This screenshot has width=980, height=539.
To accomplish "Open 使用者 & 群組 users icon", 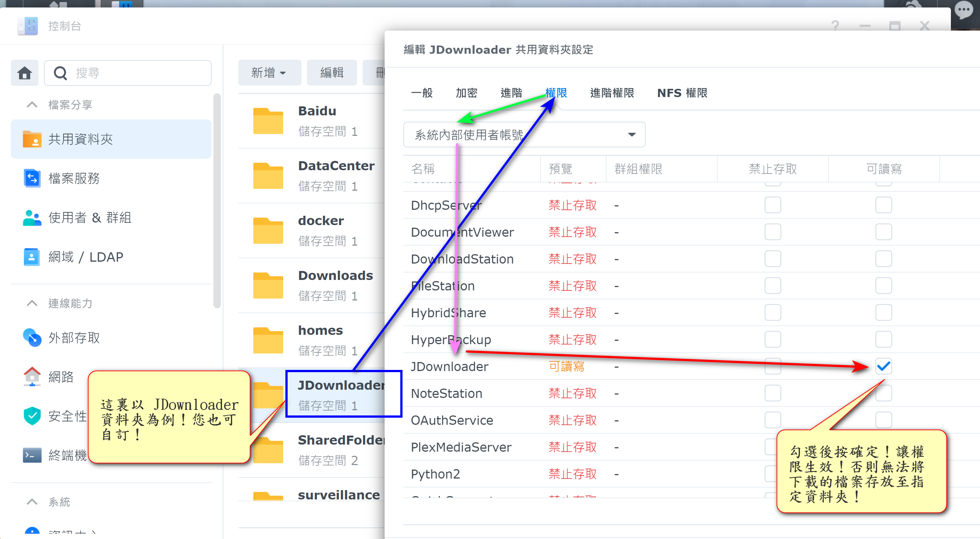I will point(32,218).
